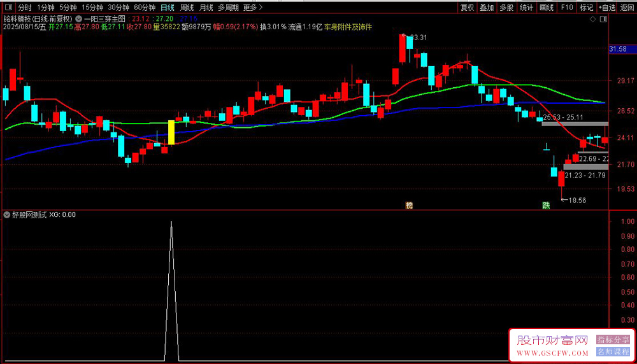The width and height of the screenshot is (637, 364).
Task: Switch to 周线 weekly chart
Action: (x=187, y=7)
